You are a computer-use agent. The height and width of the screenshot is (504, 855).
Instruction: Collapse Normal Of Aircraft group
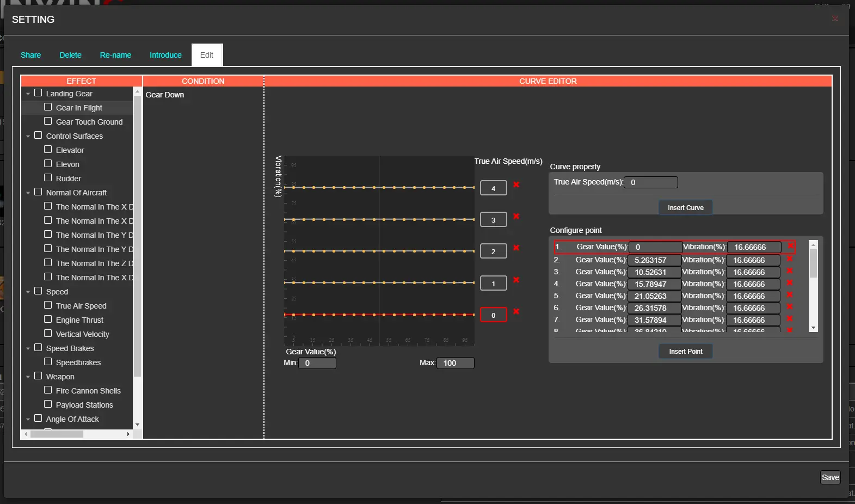pyautogui.click(x=28, y=193)
